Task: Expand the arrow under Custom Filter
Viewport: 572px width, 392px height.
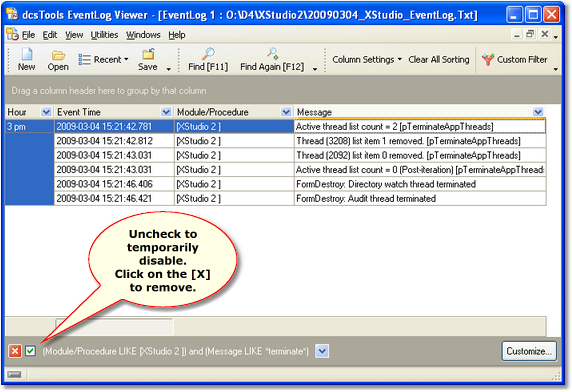Action: click(556, 69)
